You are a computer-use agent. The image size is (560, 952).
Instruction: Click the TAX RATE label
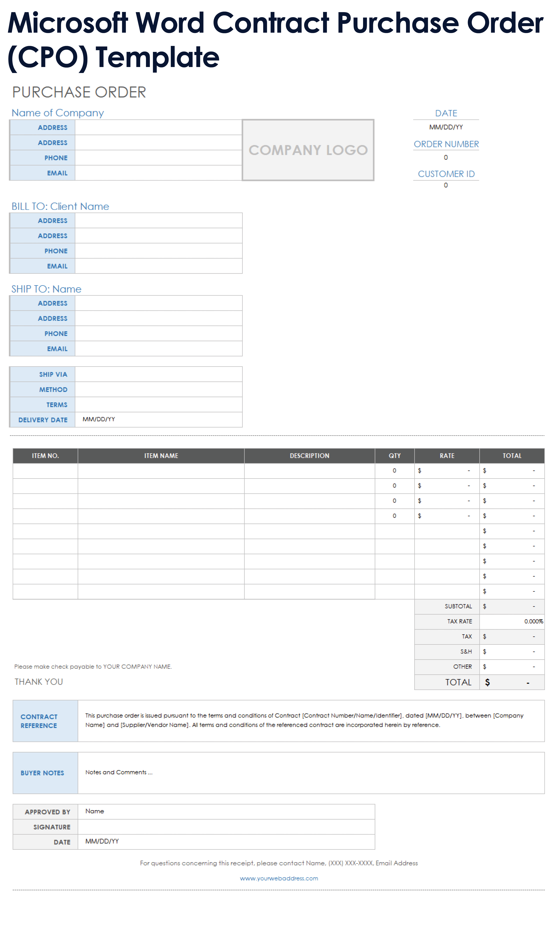coord(460,621)
